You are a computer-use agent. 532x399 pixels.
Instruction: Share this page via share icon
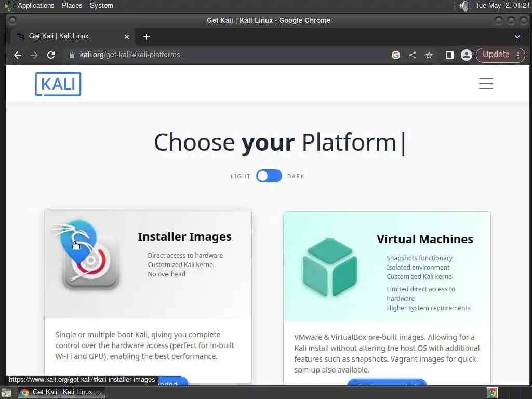pyautogui.click(x=413, y=55)
